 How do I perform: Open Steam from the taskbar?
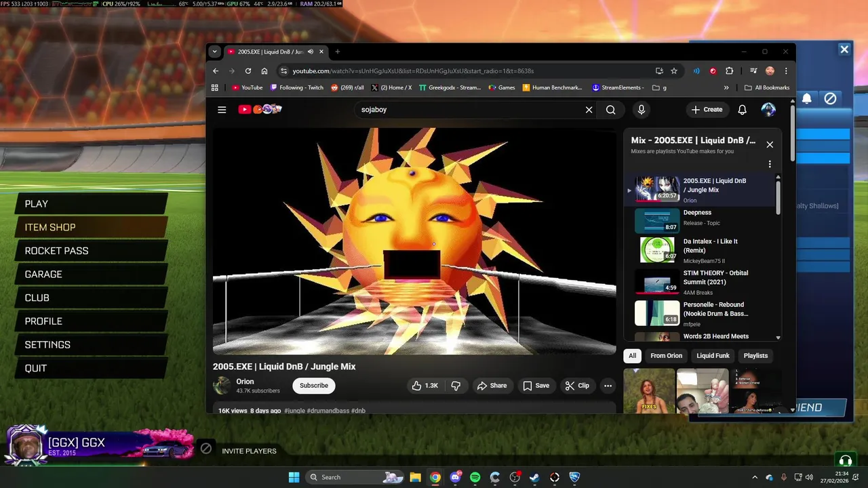pos(534,477)
